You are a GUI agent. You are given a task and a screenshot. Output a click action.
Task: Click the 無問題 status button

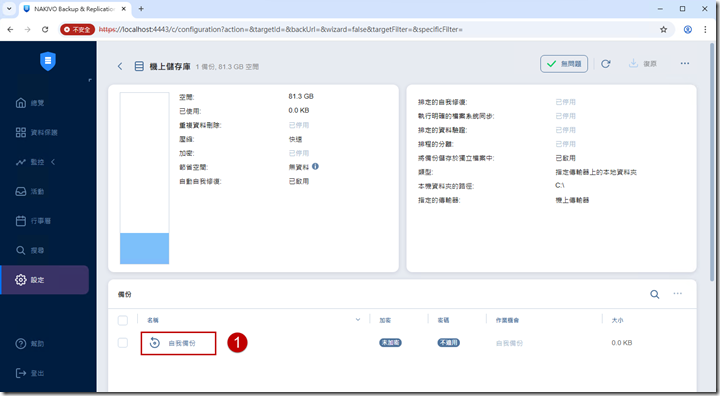tap(564, 64)
